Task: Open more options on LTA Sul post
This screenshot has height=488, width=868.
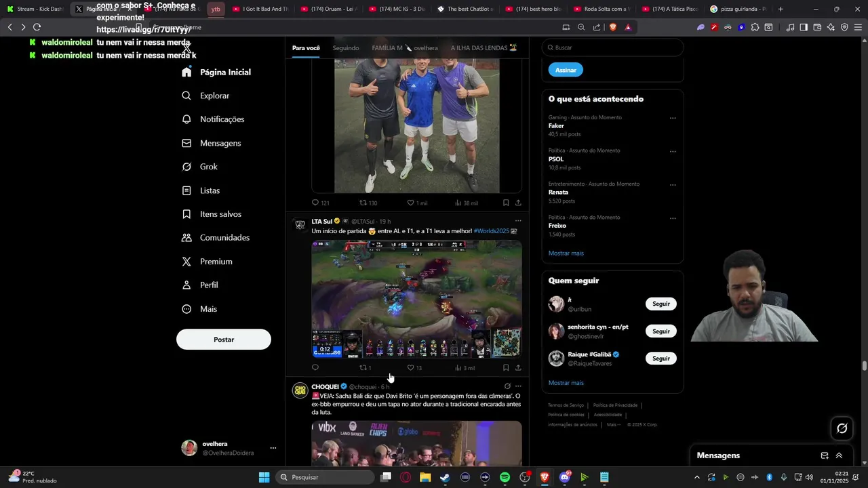Action: pos(518,221)
